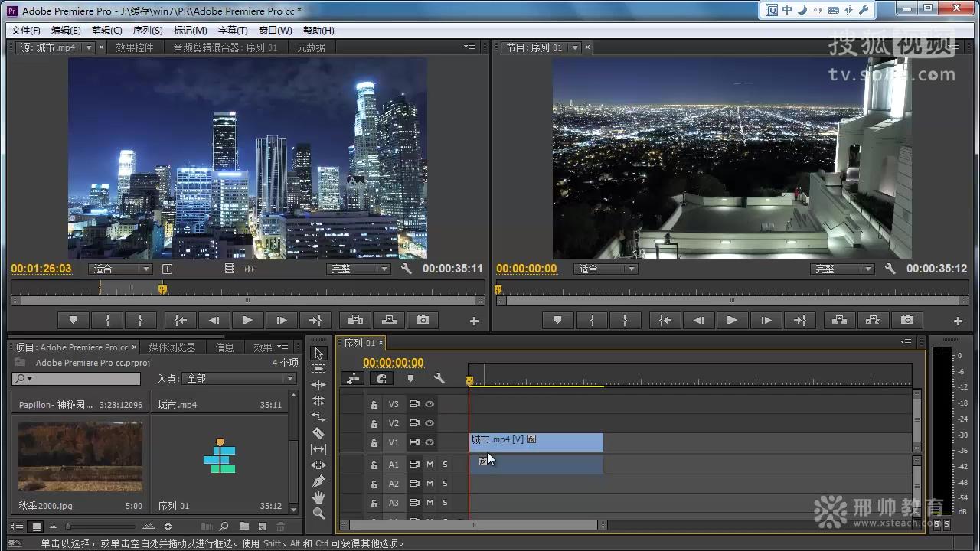Image resolution: width=980 pixels, height=551 pixels.
Task: Open the 剪辑(C) menu
Action: coord(106,31)
